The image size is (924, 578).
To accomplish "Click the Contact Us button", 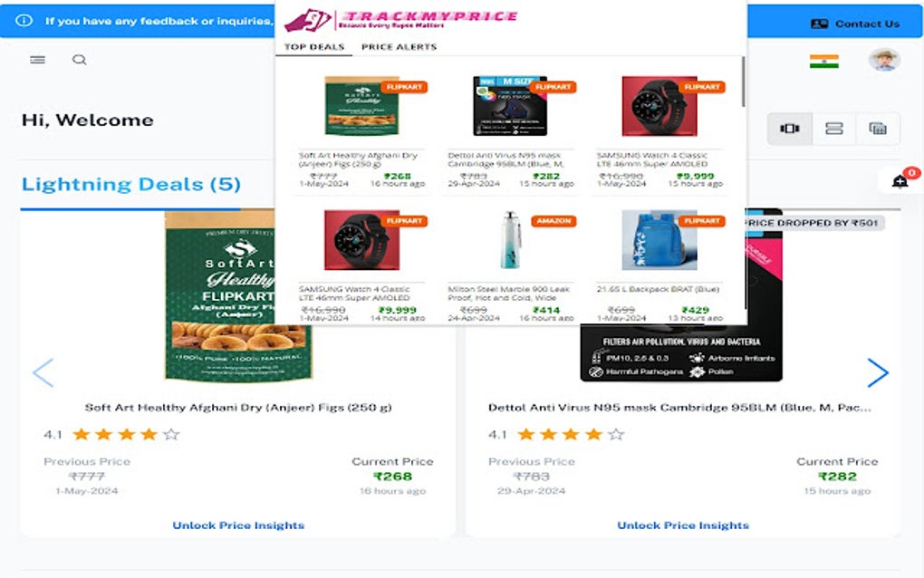I will 855,24.
